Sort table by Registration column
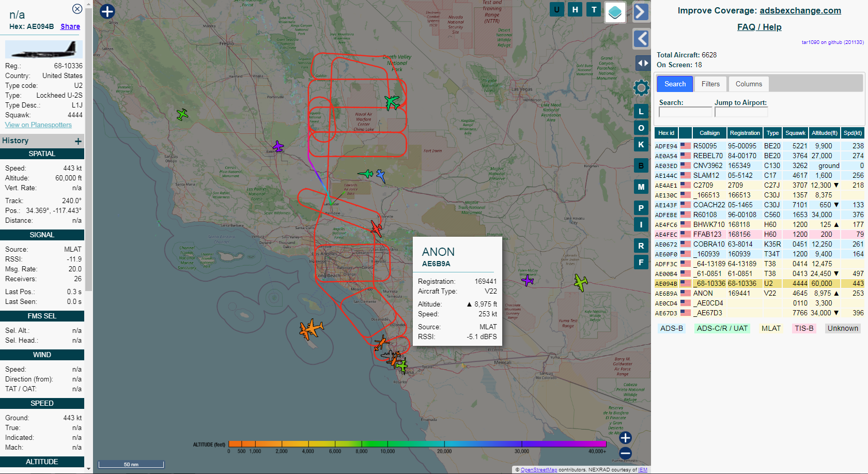The image size is (868, 474). click(x=745, y=133)
